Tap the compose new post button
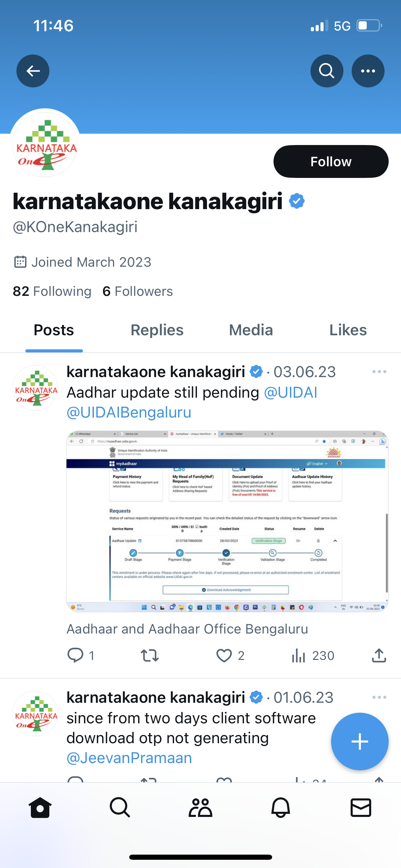This screenshot has width=401, height=868. (x=360, y=742)
